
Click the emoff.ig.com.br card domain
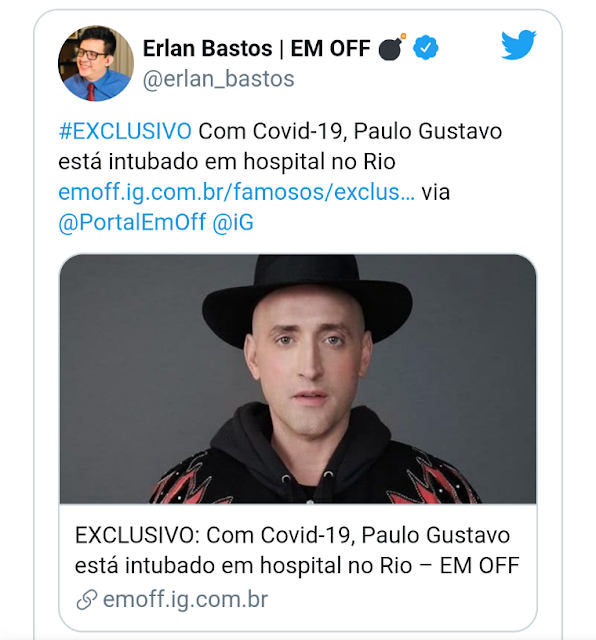click(185, 600)
